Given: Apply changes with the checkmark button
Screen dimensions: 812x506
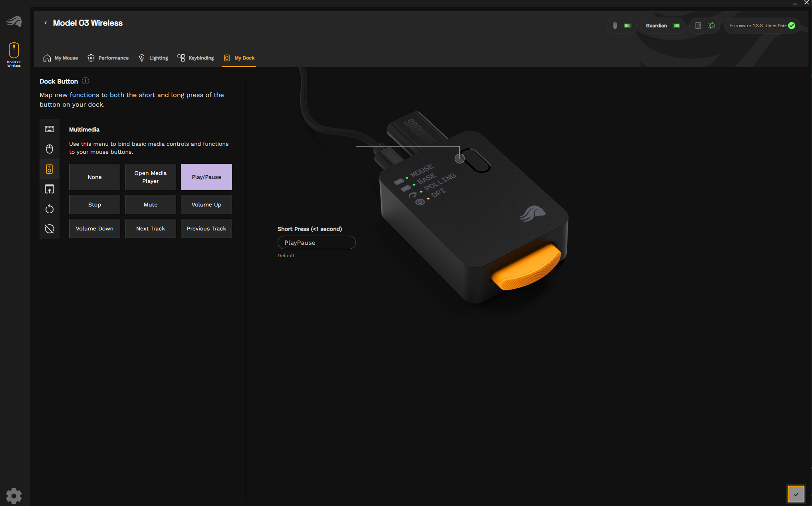Looking at the screenshot, I should pos(796,494).
